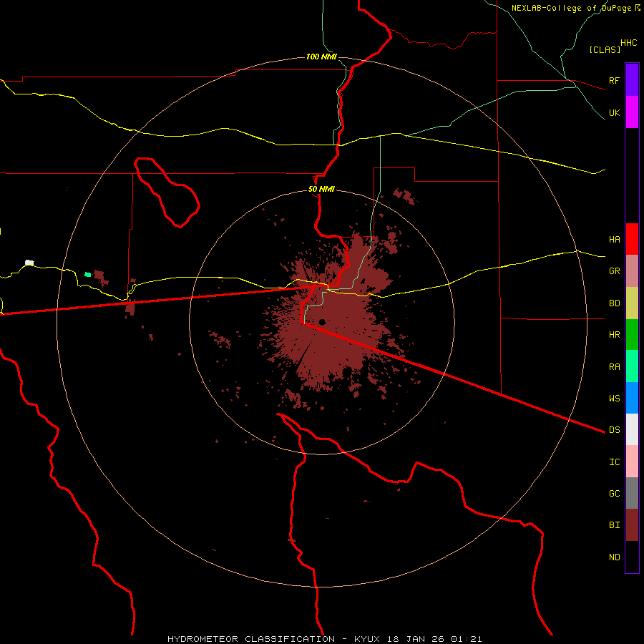The width and height of the screenshot is (644, 644).
Task: Click the [CLAS] units label
Action: coord(605,49)
